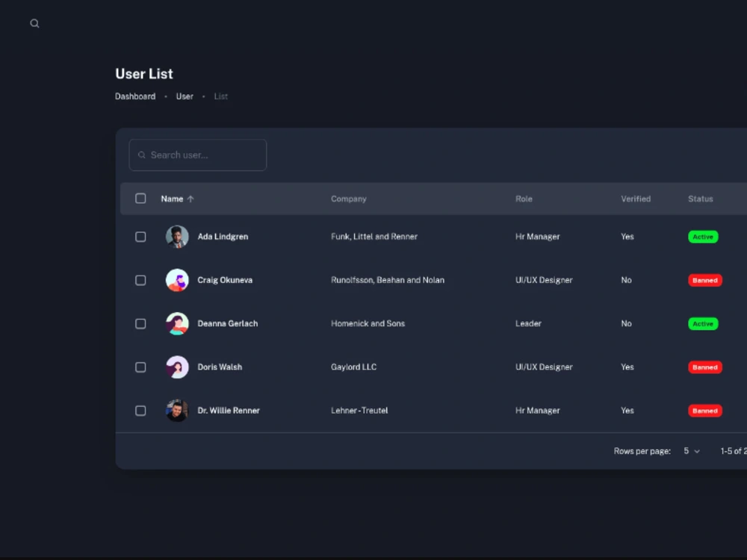This screenshot has width=747, height=560.
Task: Click company Gaylord LLC
Action: (353, 367)
